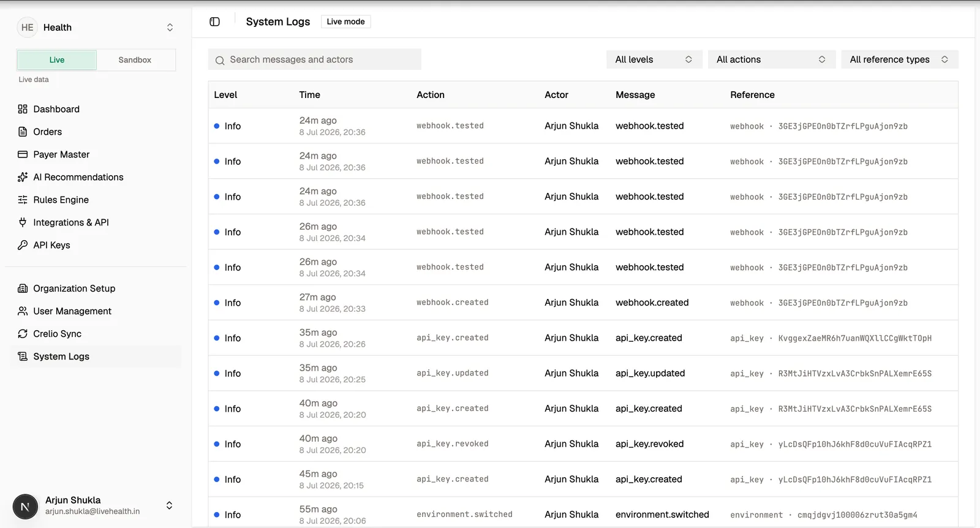Open the Crelio Sync link
980x528 pixels.
[96, 334]
